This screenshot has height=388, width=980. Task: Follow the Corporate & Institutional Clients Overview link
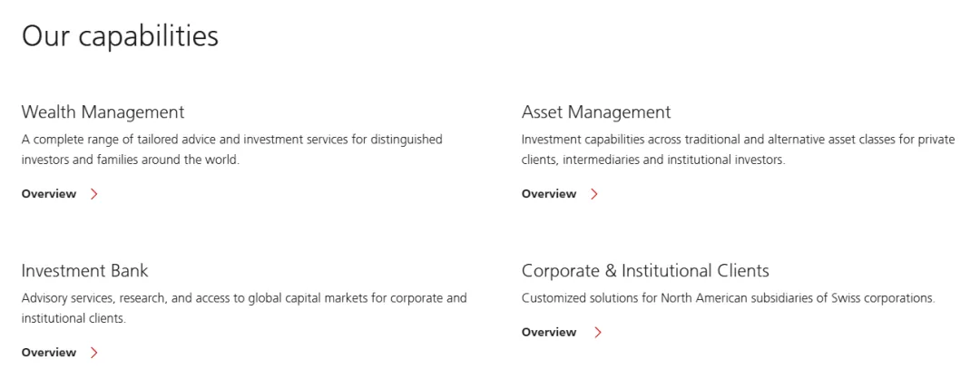549,332
